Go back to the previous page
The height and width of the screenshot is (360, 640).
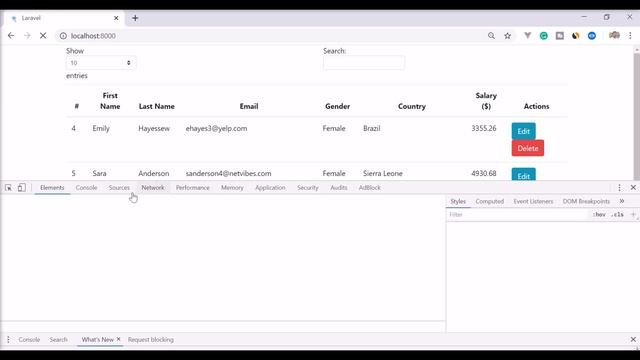[x=11, y=36]
